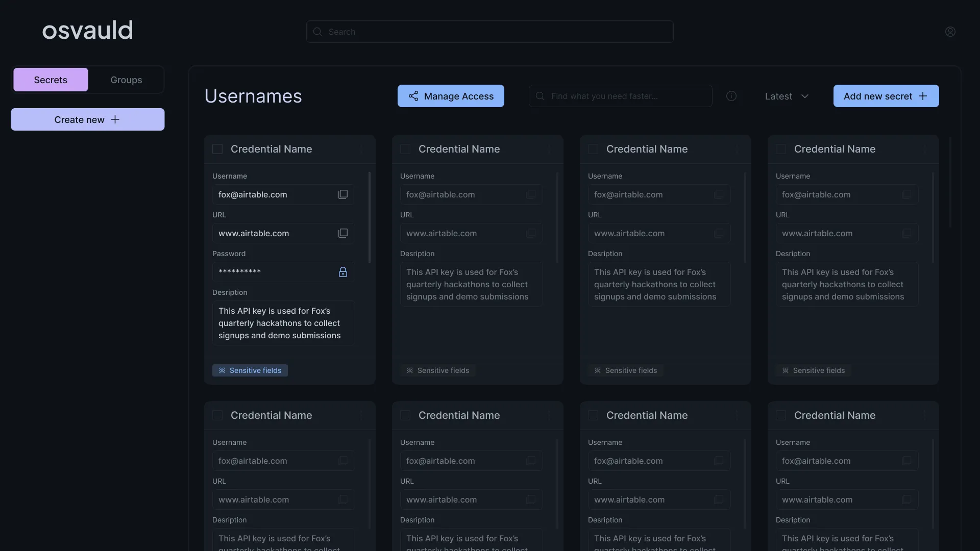The height and width of the screenshot is (551, 980).
Task: Copy the username in the card with Password field
Action: [343, 194]
